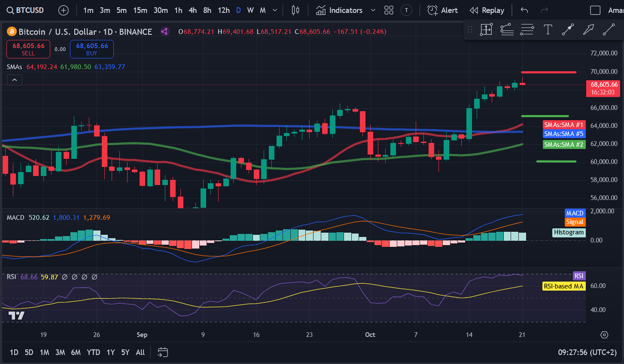Select the 8h interval

tap(207, 10)
